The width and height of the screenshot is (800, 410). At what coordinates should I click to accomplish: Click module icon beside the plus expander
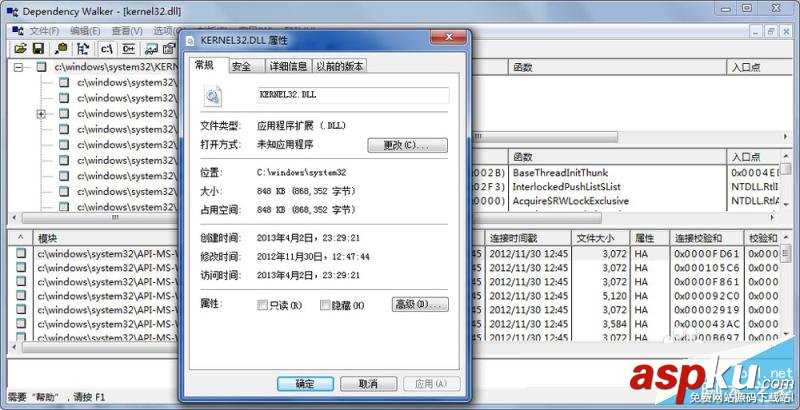(x=63, y=114)
